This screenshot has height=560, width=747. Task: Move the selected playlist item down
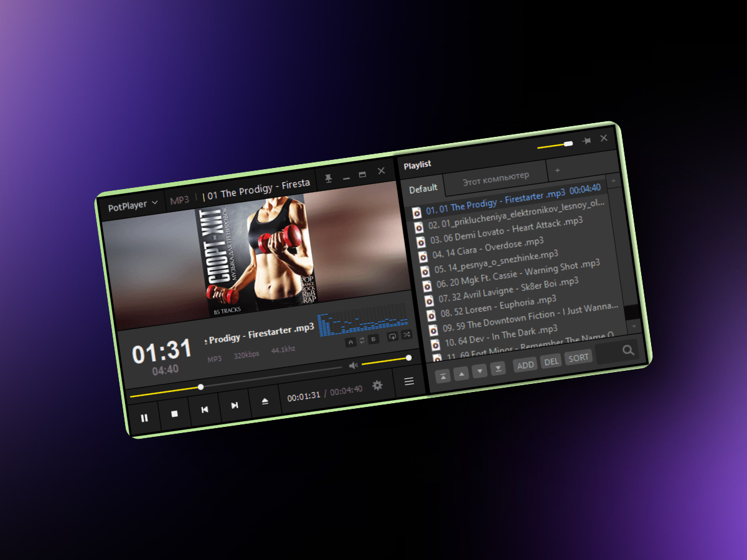click(479, 371)
